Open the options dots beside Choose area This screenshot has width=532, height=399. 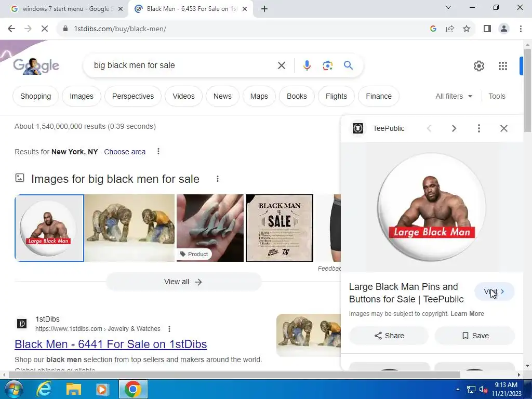[x=158, y=151]
